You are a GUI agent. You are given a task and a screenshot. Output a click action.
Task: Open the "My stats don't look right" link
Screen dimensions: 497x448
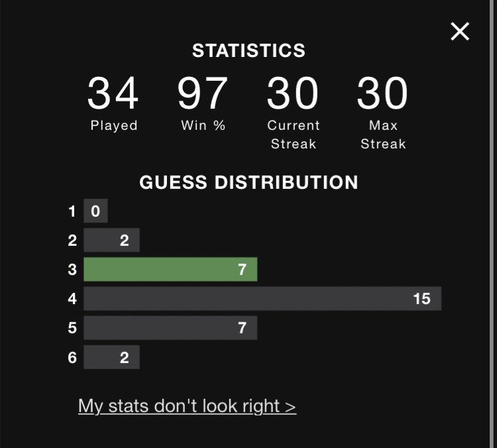click(187, 406)
